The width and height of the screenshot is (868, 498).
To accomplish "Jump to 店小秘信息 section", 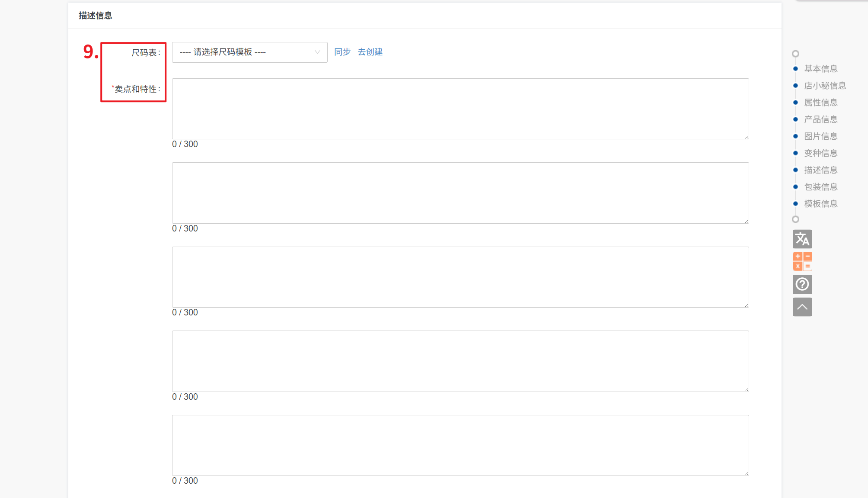I will tap(824, 86).
